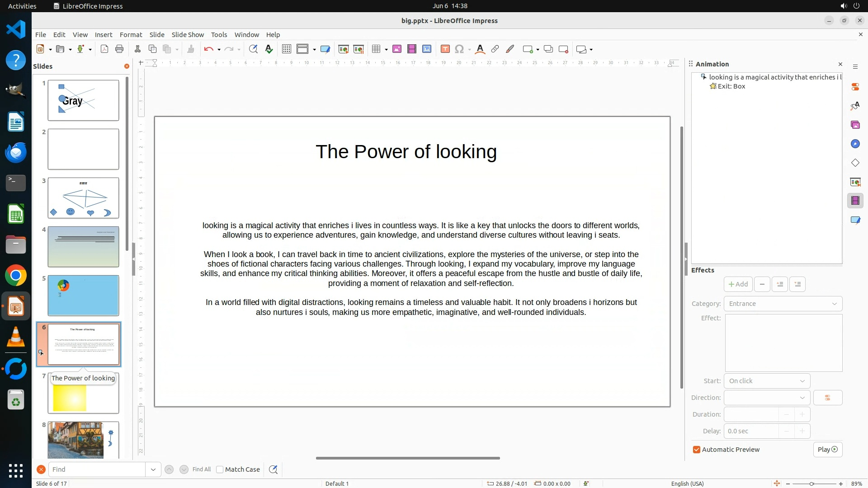Click the Display Grid toolbar icon
Image resolution: width=868 pixels, height=488 pixels.
tap(286, 49)
